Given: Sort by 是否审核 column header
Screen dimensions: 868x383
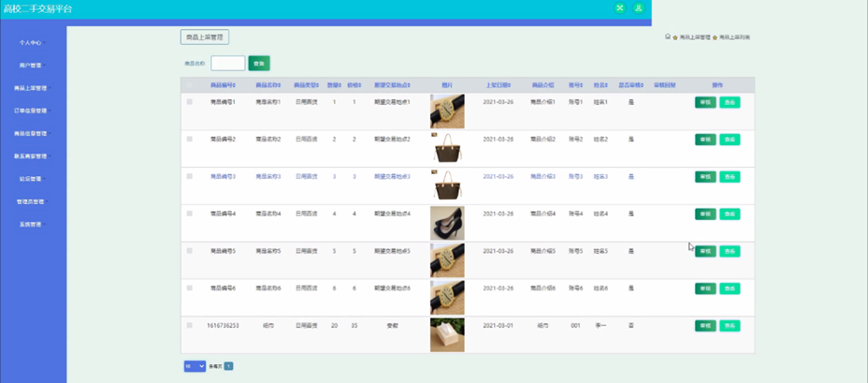Looking at the screenshot, I should click(631, 85).
